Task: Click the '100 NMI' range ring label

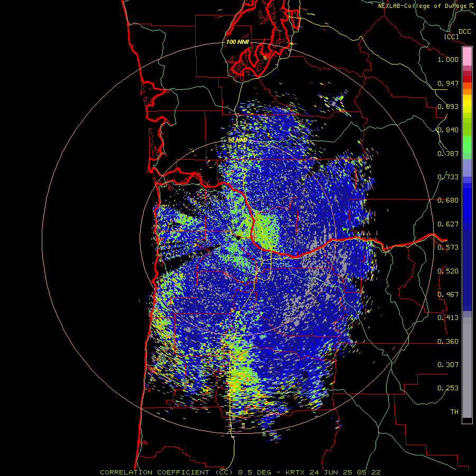Action: (x=237, y=42)
